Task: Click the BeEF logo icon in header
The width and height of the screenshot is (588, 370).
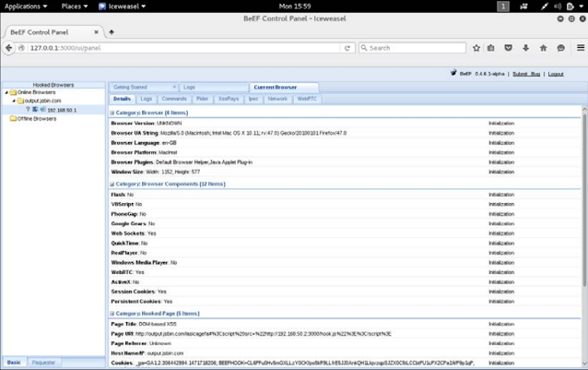Action: [453, 73]
